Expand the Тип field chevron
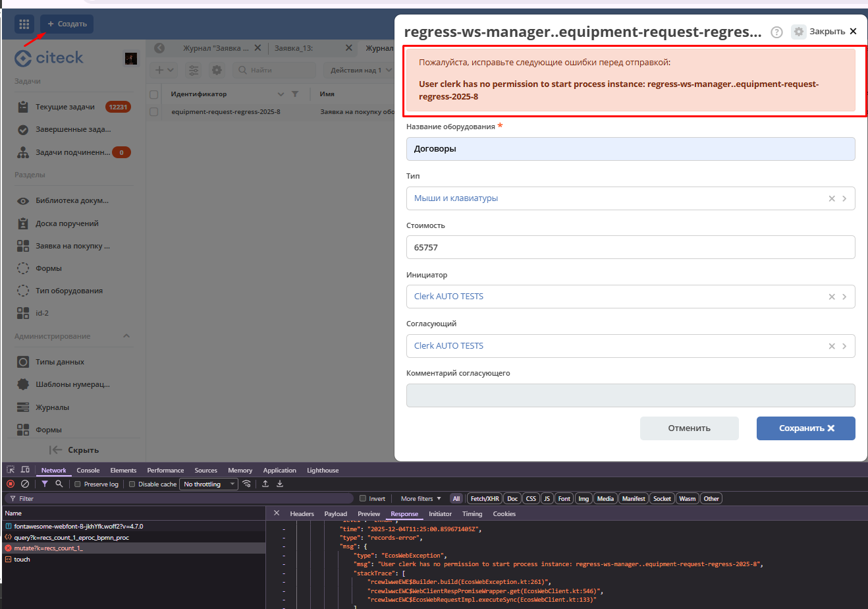 844,198
